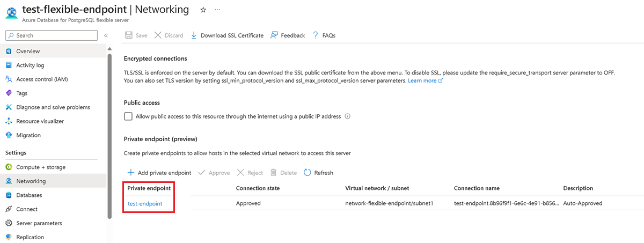Click the Download SSL Certificate icon

(194, 35)
